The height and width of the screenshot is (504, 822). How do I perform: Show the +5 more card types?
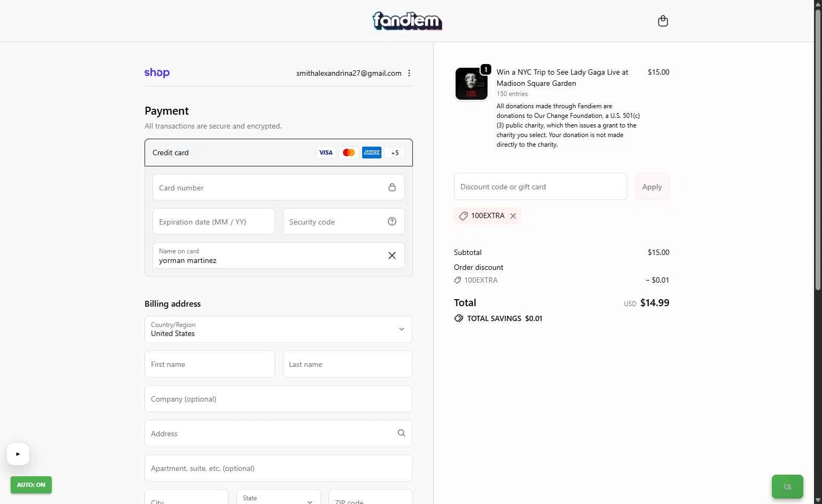coord(395,153)
